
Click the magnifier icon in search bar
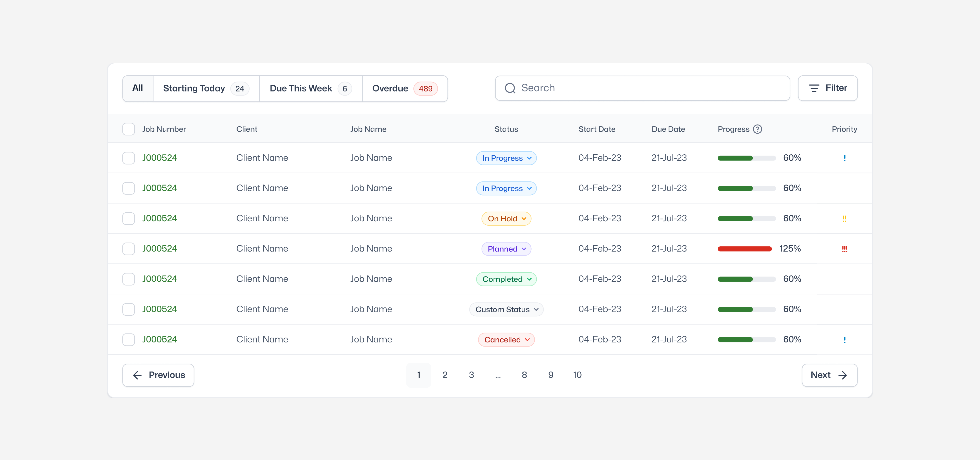coord(510,88)
